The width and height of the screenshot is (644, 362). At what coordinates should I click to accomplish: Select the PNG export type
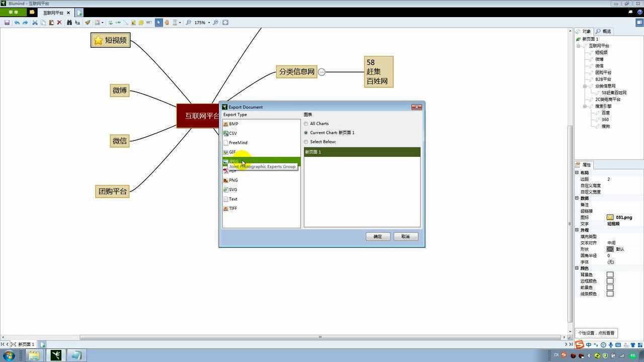233,180
